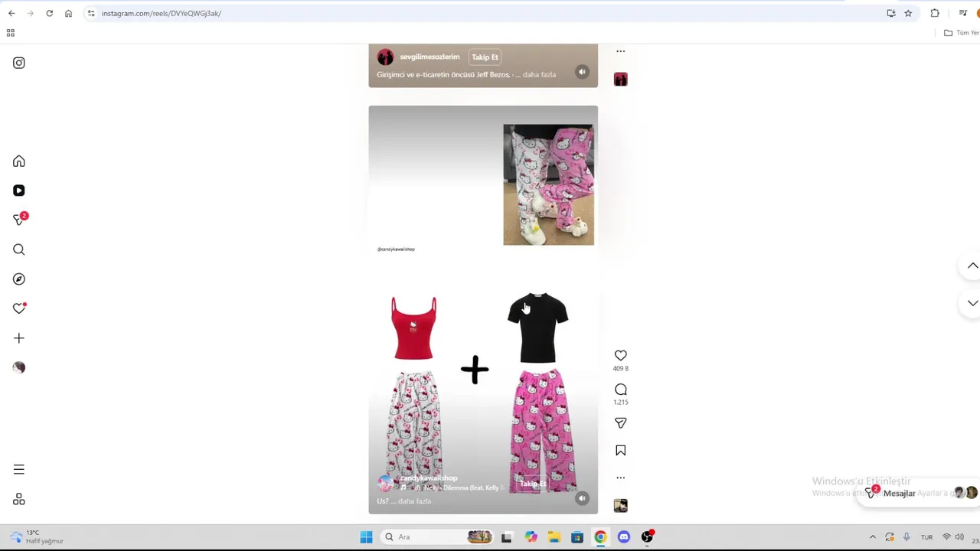The height and width of the screenshot is (551, 980).
Task: Bookmark this page with the star icon
Action: click(x=908, y=13)
